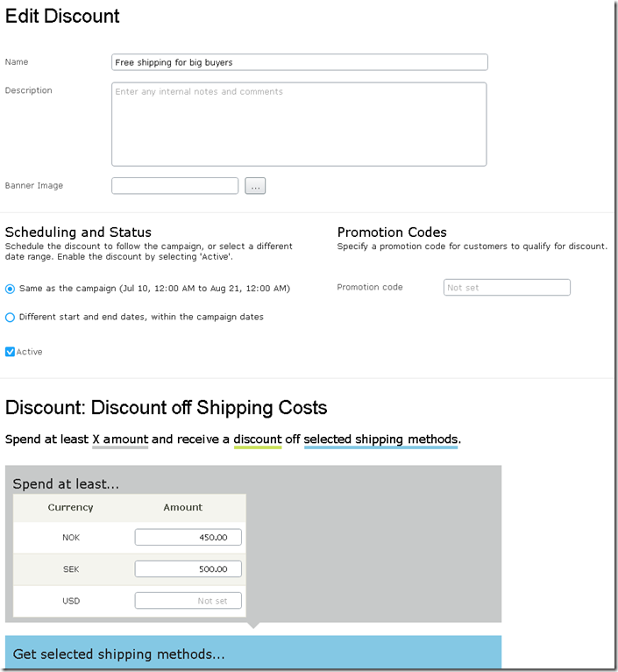Click the Name text field

tap(299, 62)
